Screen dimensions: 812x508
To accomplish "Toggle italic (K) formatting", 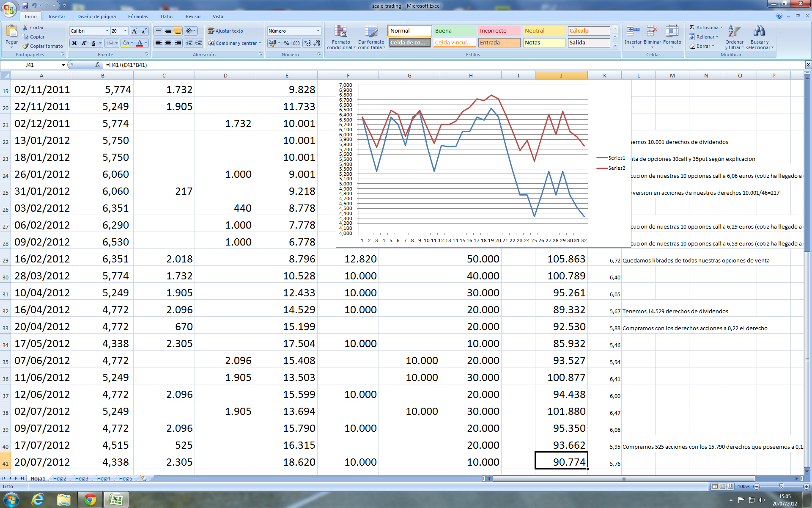I will pos(84,43).
